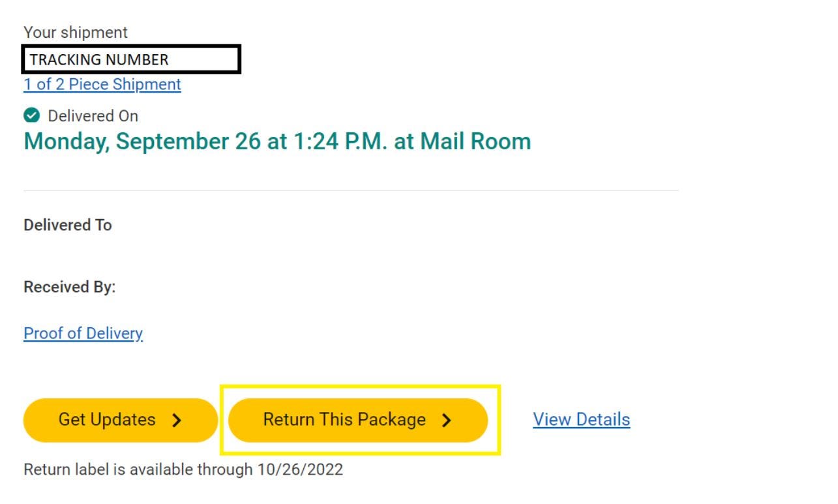
Task: Start a return with Return This Package
Action: coord(358,421)
